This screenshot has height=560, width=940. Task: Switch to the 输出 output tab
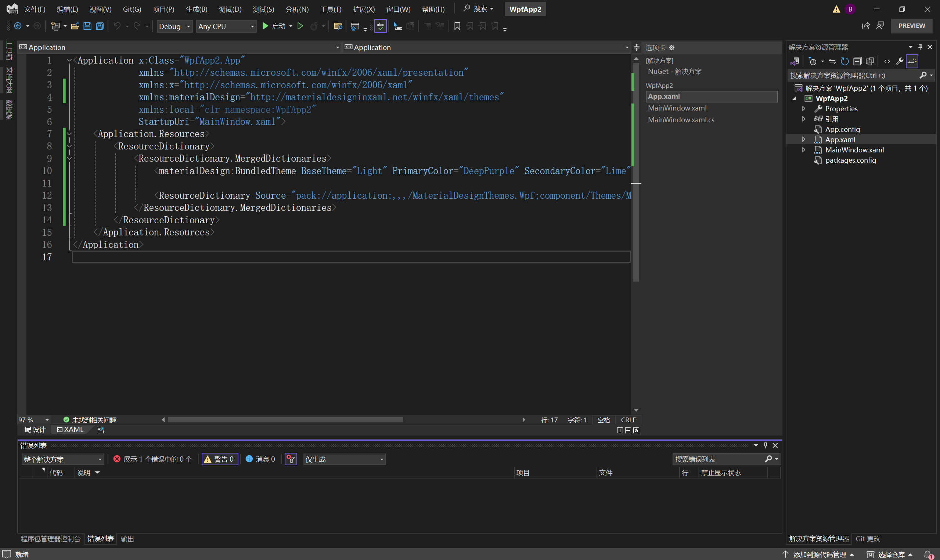[127, 538]
